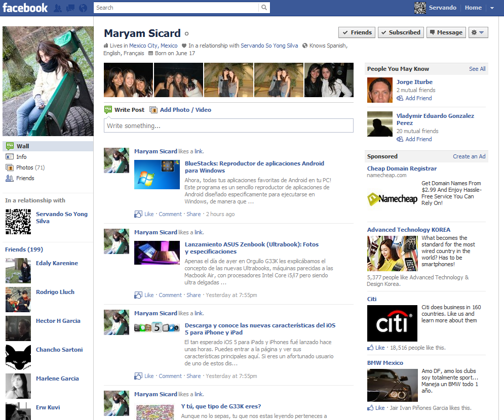Open the Wall tab
Image resolution: width=504 pixels, height=420 pixels.
pyautogui.click(x=48, y=146)
